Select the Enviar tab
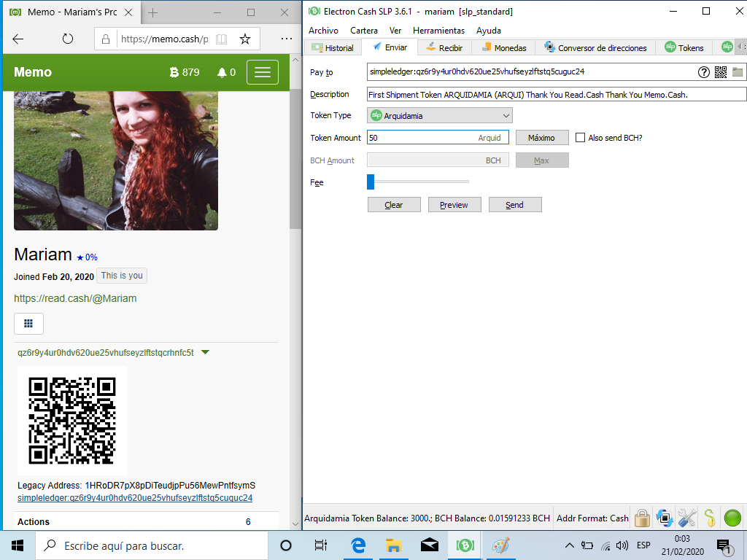 click(x=390, y=47)
